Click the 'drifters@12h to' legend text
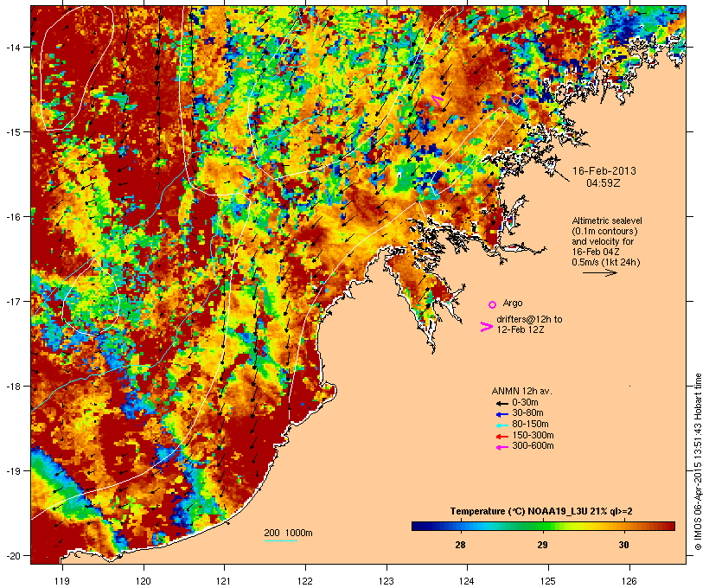The width and height of the screenshot is (709, 588). 529,319
